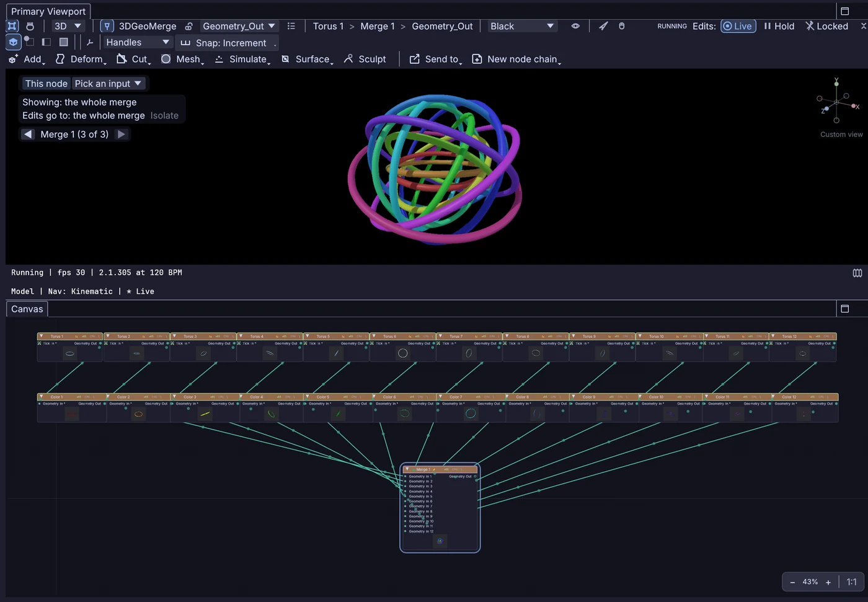Image resolution: width=868 pixels, height=602 pixels.
Task: Expand the 'Pick an input' dropdown
Action: [108, 84]
